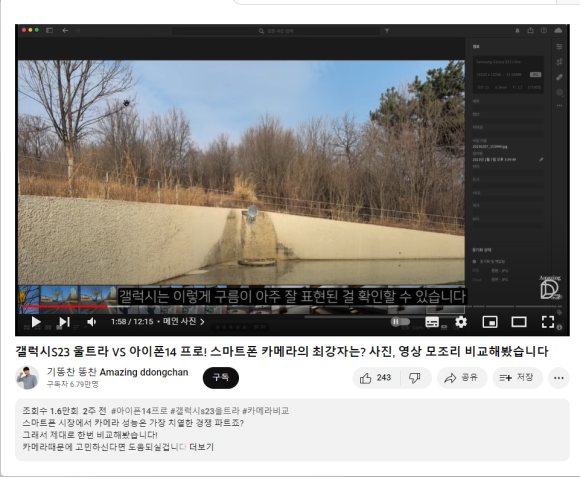Toggle subtitles/captions button
Image resolution: width=580 pixels, height=477 pixels.
point(432,322)
